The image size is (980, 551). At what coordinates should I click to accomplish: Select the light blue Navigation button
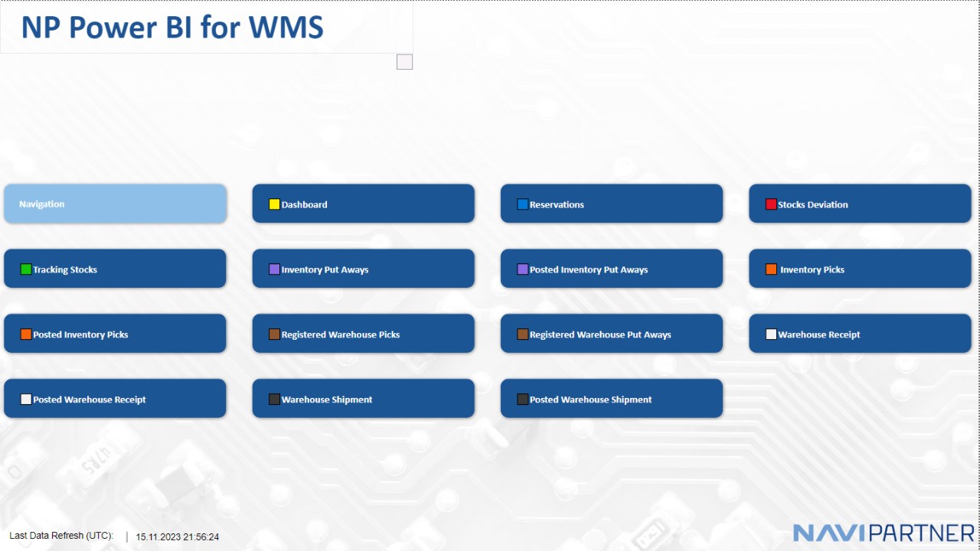tap(115, 204)
